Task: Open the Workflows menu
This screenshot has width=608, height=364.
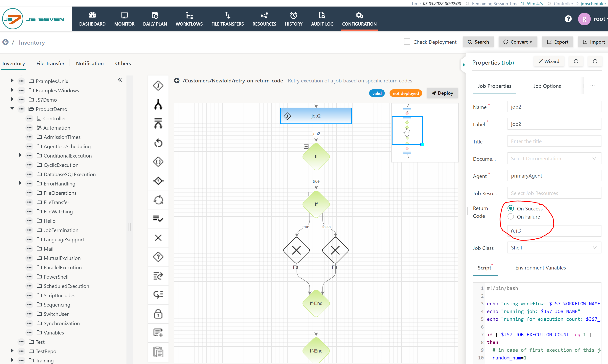Action: coord(189,19)
